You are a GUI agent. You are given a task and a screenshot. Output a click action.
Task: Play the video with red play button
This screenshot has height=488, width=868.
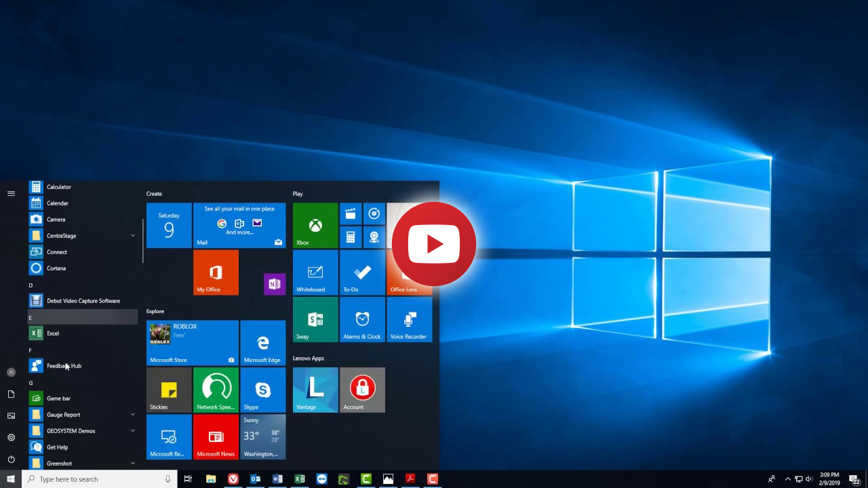[434, 244]
